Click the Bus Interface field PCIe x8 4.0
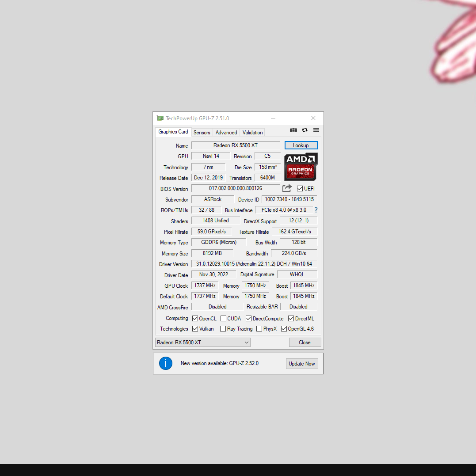476x476 pixels. (284, 210)
